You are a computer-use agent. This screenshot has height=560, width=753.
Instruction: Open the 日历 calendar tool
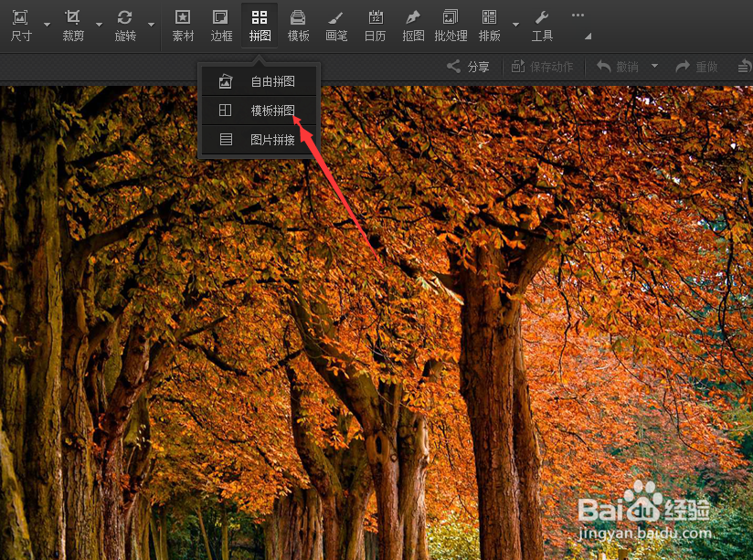375,26
